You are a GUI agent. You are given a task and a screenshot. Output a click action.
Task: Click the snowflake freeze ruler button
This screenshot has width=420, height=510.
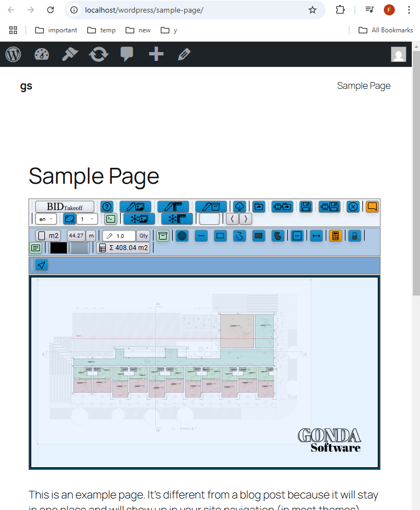(177, 219)
